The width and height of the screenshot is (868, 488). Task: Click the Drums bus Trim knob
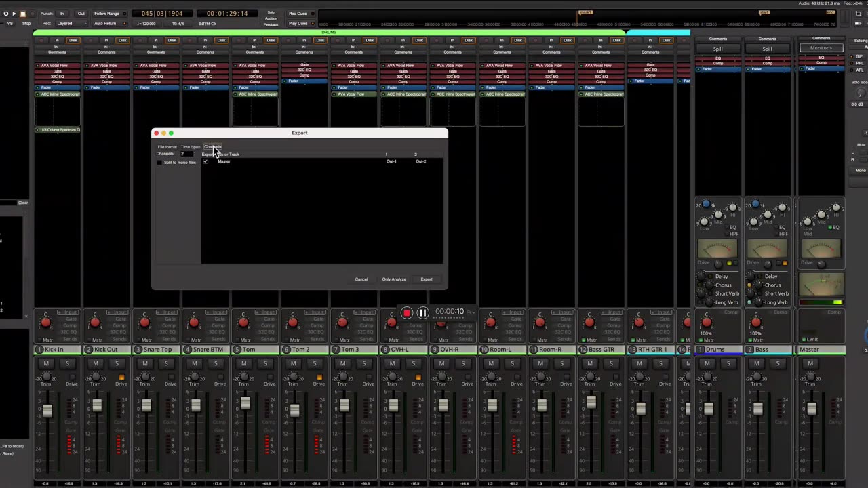pos(707,375)
